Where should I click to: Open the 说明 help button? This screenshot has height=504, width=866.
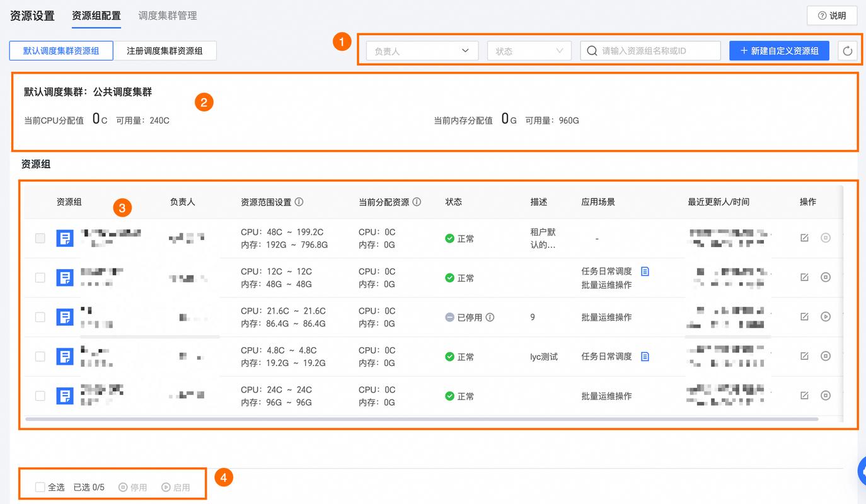[832, 16]
